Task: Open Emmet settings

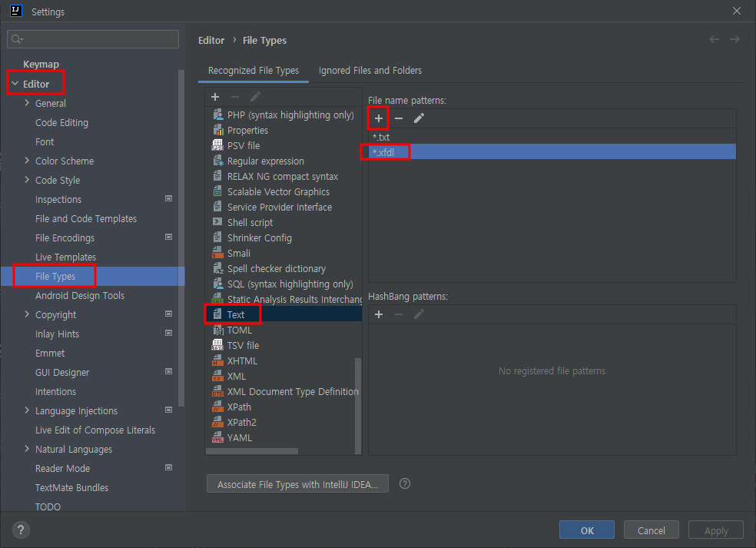Action: tap(50, 353)
